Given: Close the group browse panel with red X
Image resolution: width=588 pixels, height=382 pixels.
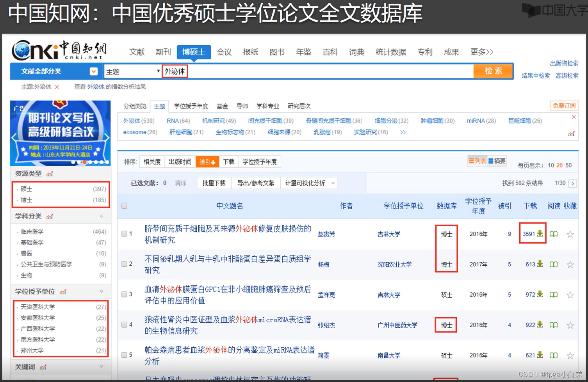Looking at the screenshot, I should tap(574, 117).
